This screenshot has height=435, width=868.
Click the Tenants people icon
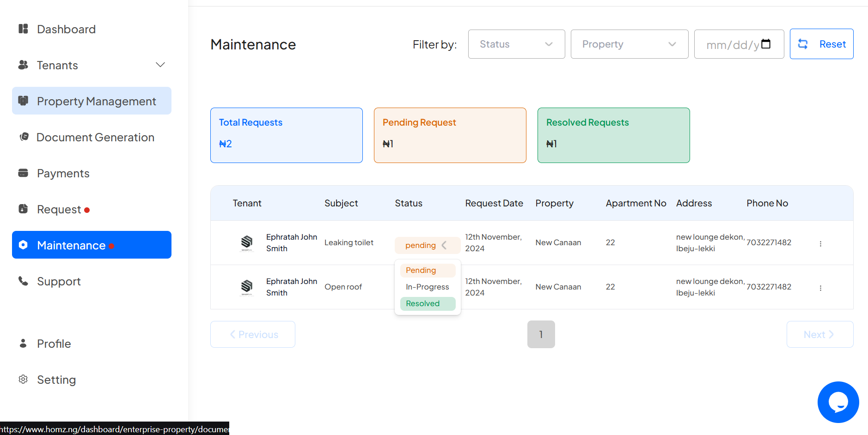[x=23, y=65]
